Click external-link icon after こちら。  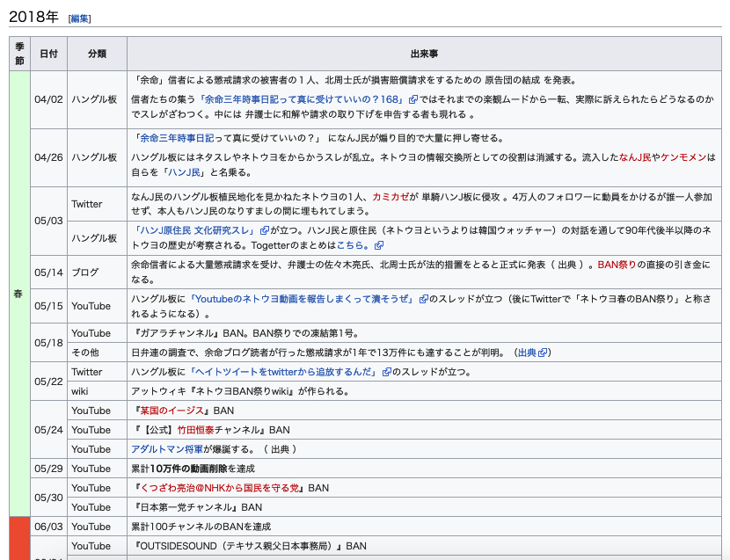coord(379,245)
